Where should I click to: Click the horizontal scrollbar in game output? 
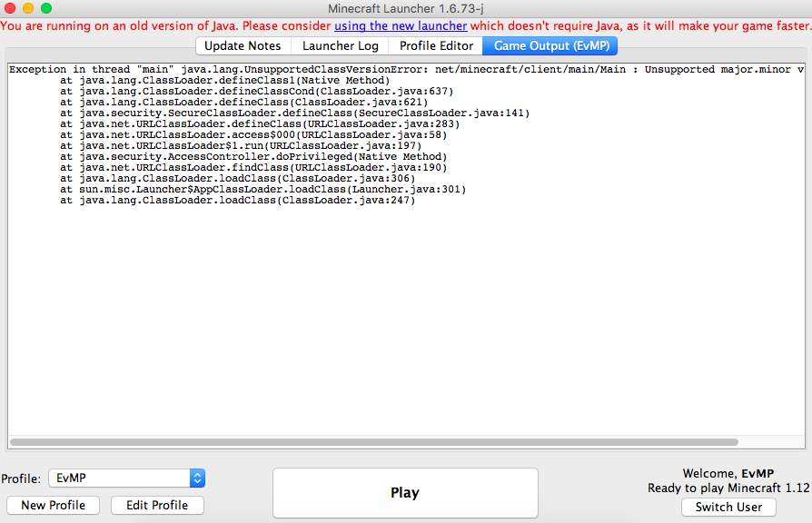pyautogui.click(x=374, y=442)
